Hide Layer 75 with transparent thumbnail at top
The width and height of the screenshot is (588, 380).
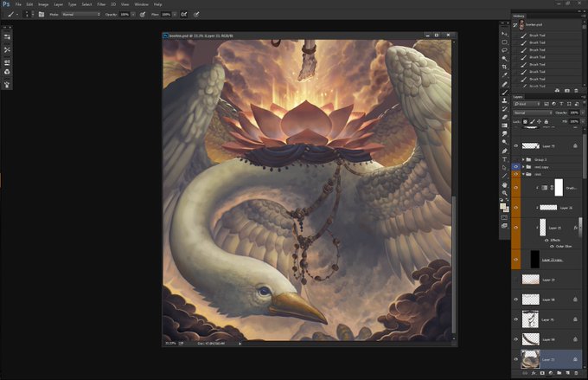516,145
